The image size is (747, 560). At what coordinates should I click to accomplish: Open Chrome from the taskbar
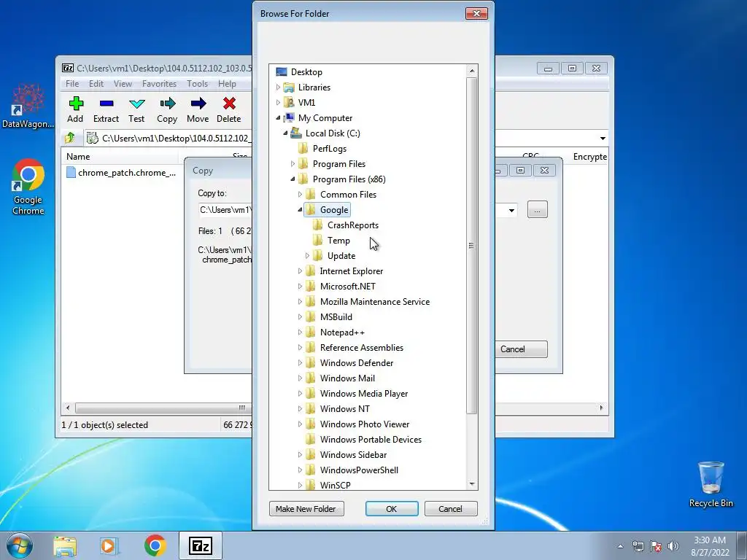click(155, 545)
